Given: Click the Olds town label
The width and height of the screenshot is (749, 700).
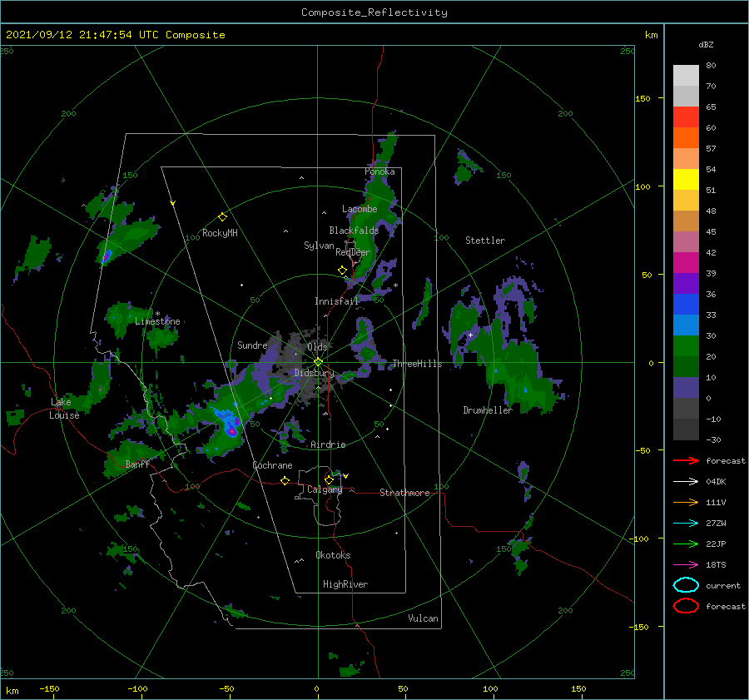Looking at the screenshot, I should [x=317, y=347].
